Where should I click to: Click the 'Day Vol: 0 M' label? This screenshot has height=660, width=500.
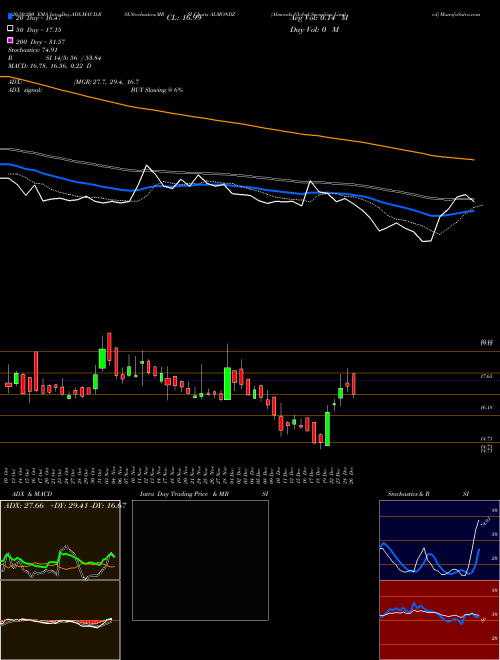(315, 29)
